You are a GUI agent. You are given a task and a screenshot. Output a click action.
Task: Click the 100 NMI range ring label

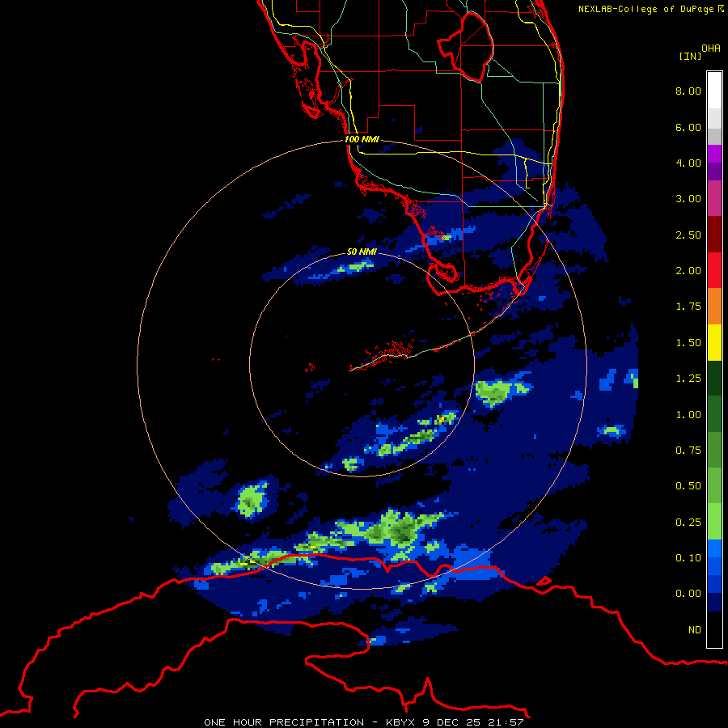(x=362, y=139)
